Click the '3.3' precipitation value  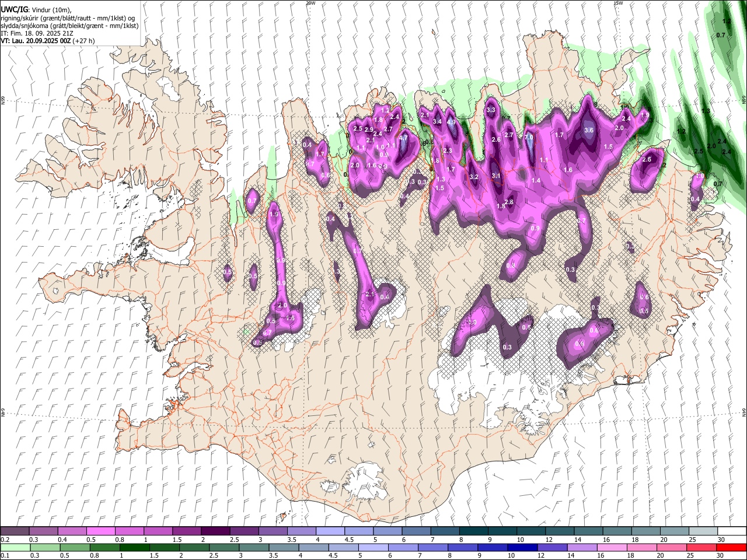pos(491,110)
